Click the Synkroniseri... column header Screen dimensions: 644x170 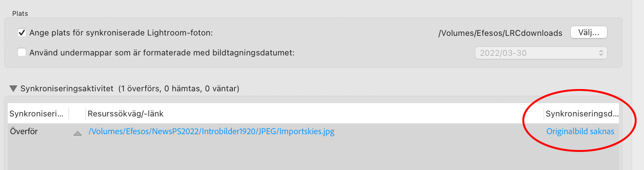click(37, 113)
